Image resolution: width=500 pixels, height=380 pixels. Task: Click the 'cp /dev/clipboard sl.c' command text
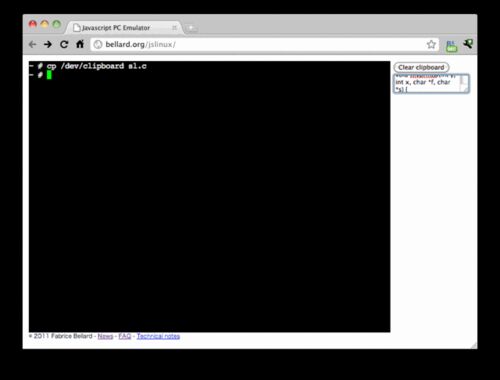point(97,66)
